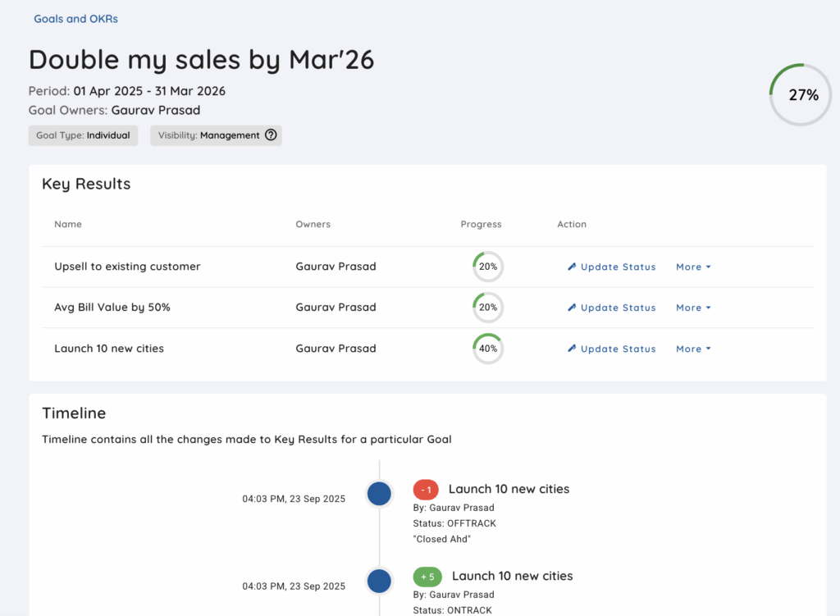
Task: Open More dropdown for Upsell to existing customer
Action: coord(693,267)
